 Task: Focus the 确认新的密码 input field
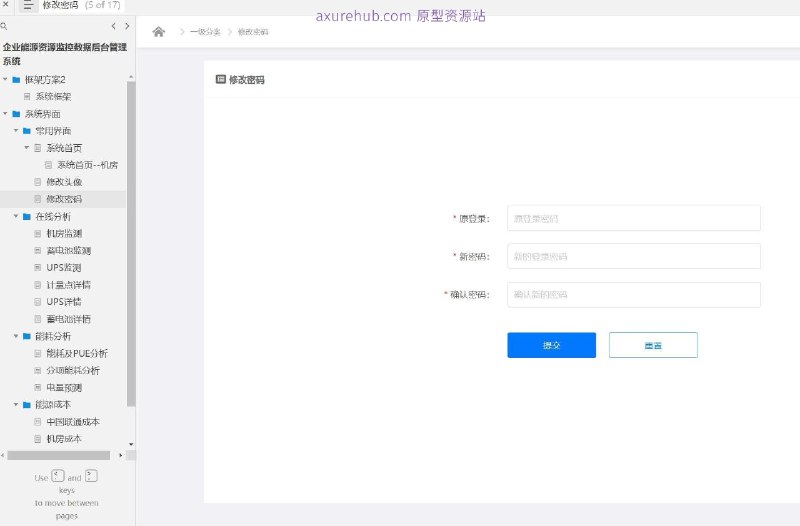(634, 294)
